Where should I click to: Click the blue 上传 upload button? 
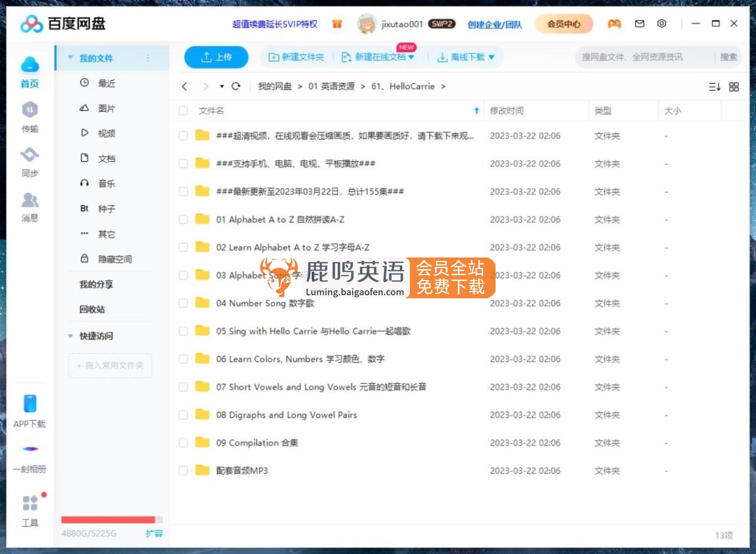point(216,57)
